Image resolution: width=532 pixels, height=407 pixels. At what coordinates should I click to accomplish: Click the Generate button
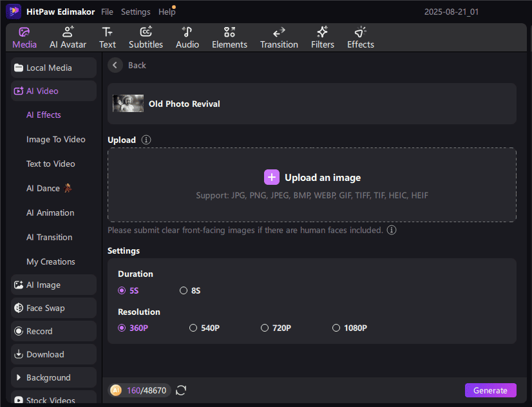pos(491,390)
